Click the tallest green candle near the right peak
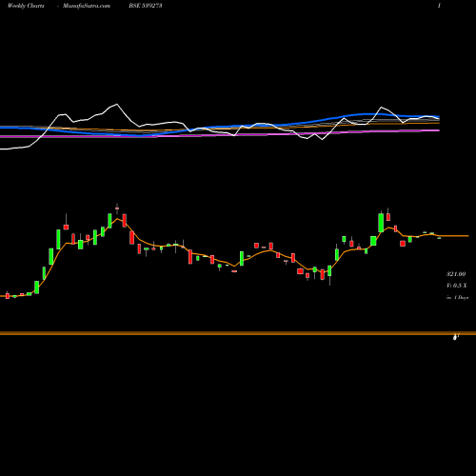Screen dimensions: 476x476 click(x=381, y=222)
